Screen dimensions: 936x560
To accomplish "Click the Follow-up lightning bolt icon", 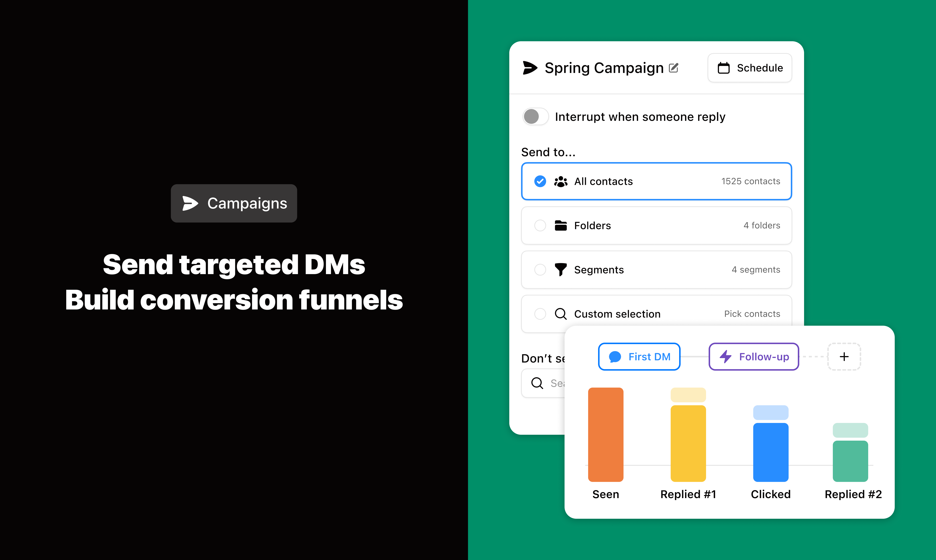I will (x=724, y=356).
